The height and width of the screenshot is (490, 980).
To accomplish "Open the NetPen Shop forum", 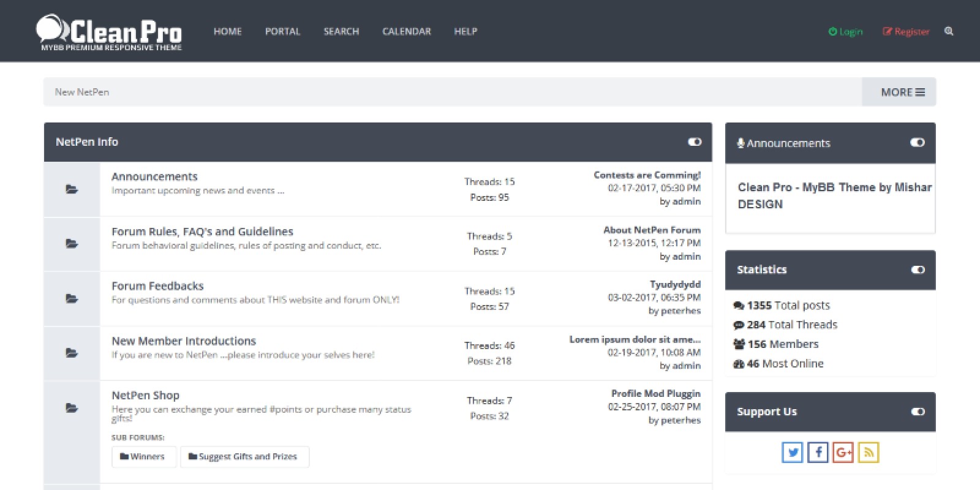I will [x=145, y=396].
